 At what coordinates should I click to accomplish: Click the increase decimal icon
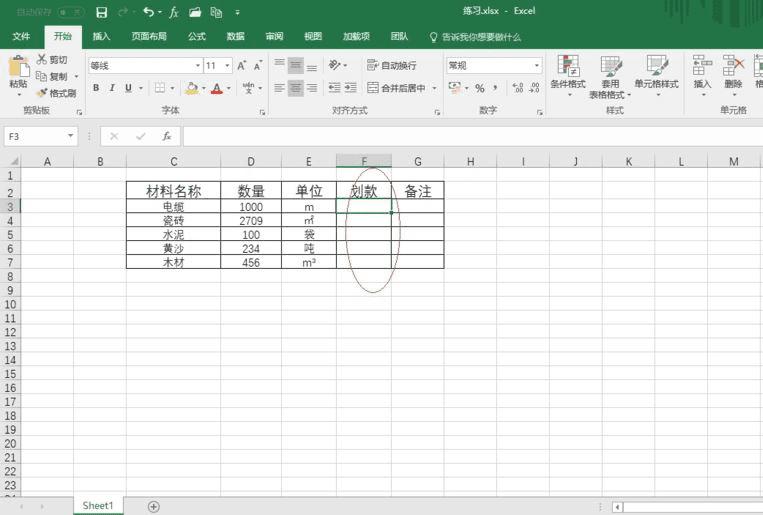pyautogui.click(x=518, y=88)
